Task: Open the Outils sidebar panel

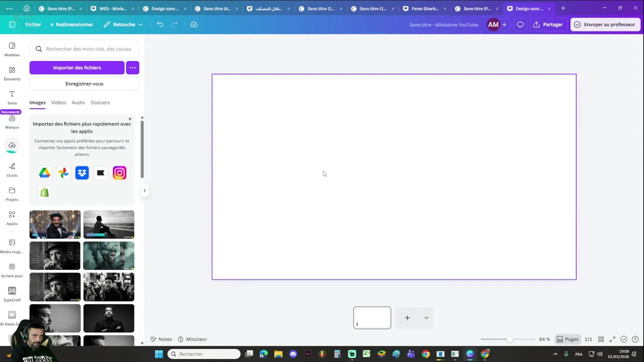Action: [12, 170]
